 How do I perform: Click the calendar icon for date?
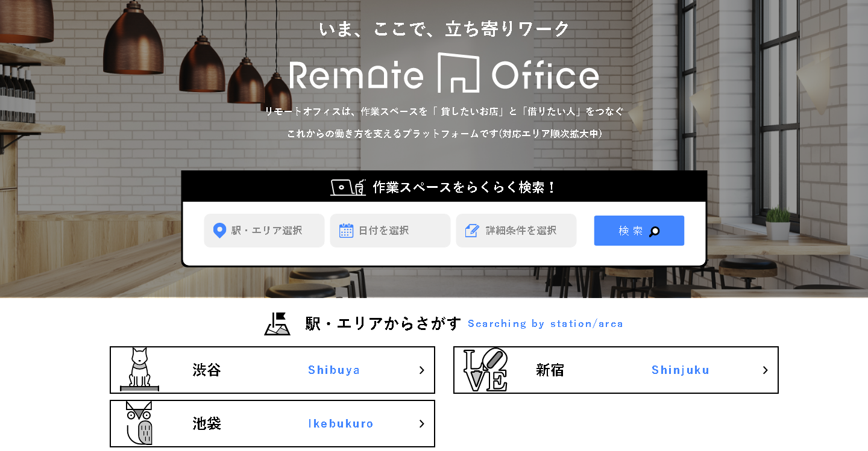[x=346, y=231]
